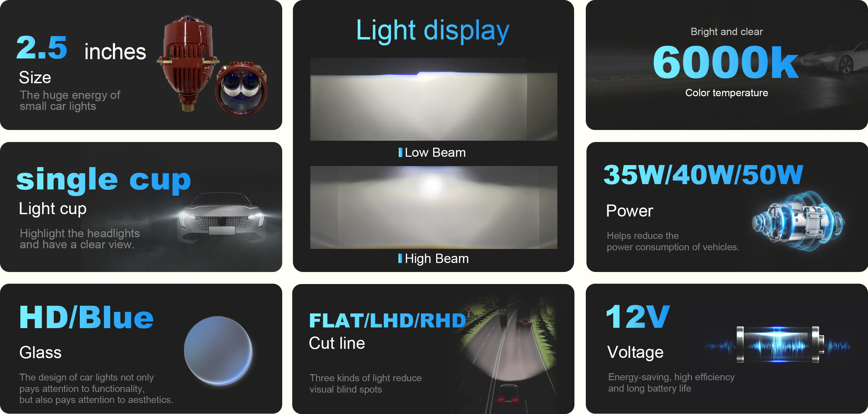Image resolution: width=868 pixels, height=414 pixels.
Task: Open the Low Beam light pattern photo
Action: [x=433, y=99]
